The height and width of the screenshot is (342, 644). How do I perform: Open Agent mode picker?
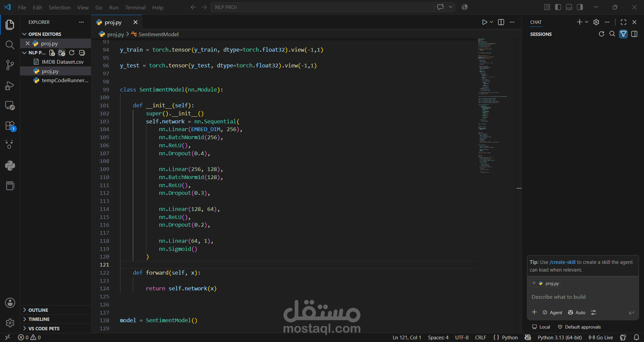[552, 312]
